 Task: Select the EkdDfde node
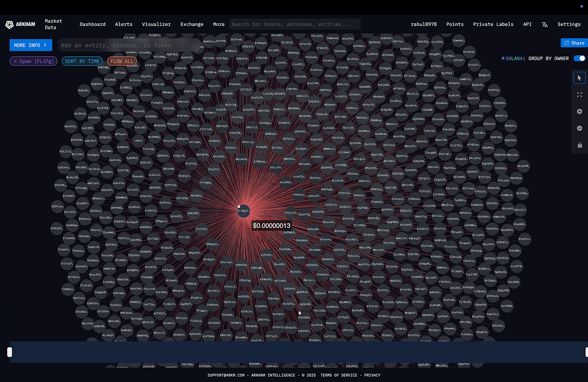[286, 249]
